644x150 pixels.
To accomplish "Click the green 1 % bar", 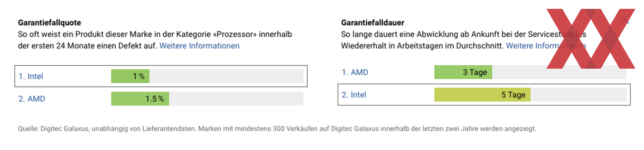I will [x=130, y=76].
